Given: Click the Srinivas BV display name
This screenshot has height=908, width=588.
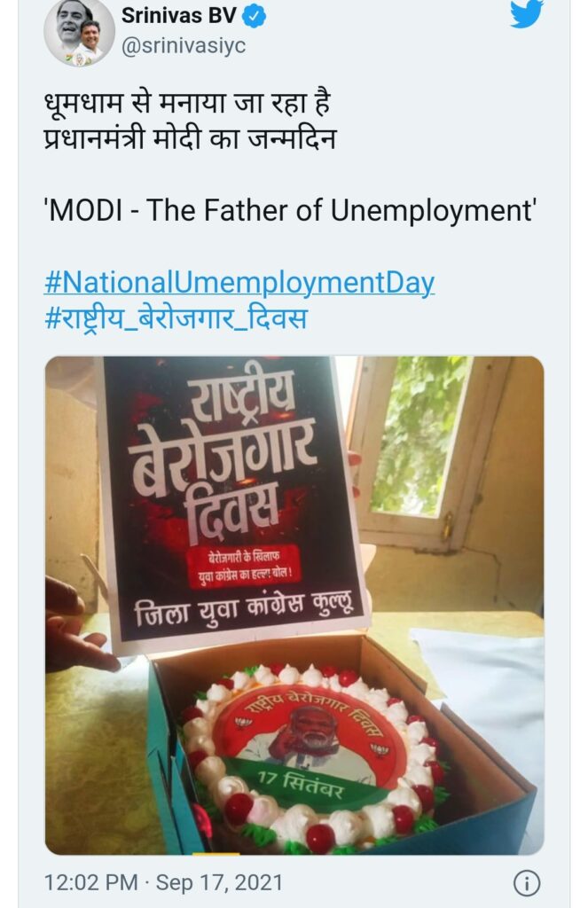Looking at the screenshot, I should (178, 16).
